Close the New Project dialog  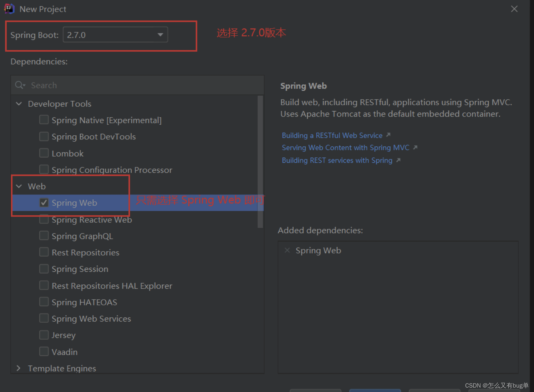pyautogui.click(x=514, y=9)
